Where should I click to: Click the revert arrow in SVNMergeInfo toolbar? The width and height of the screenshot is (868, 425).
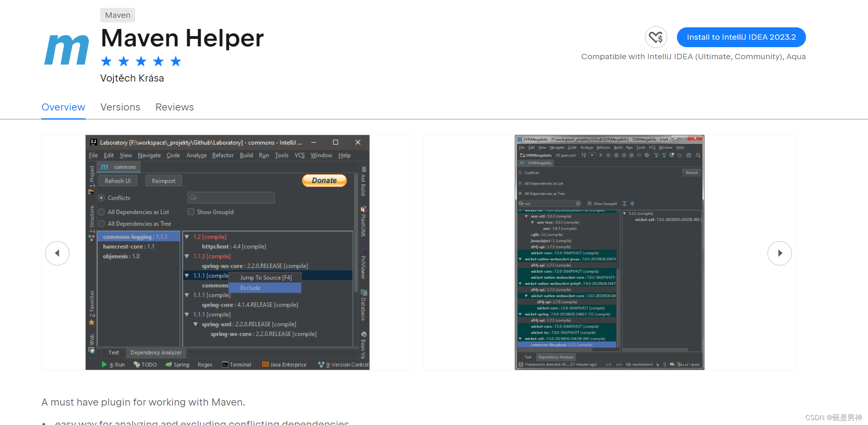coord(679,156)
